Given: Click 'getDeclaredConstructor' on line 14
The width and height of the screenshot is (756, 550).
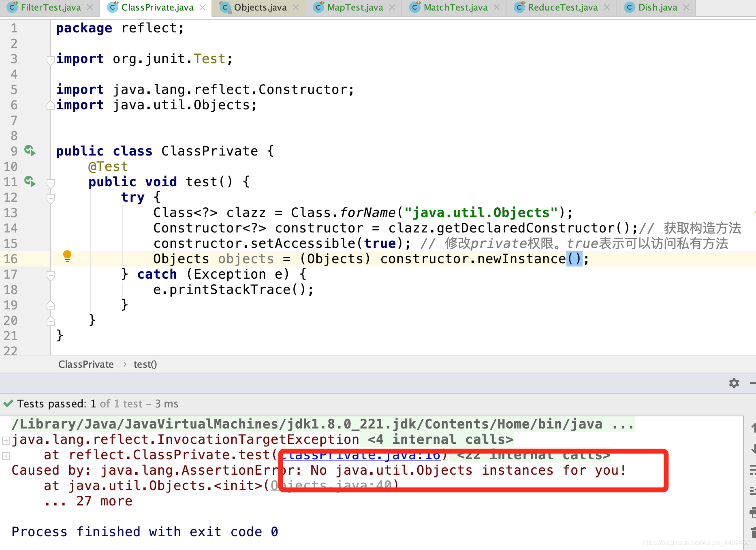Looking at the screenshot, I should [526, 228].
